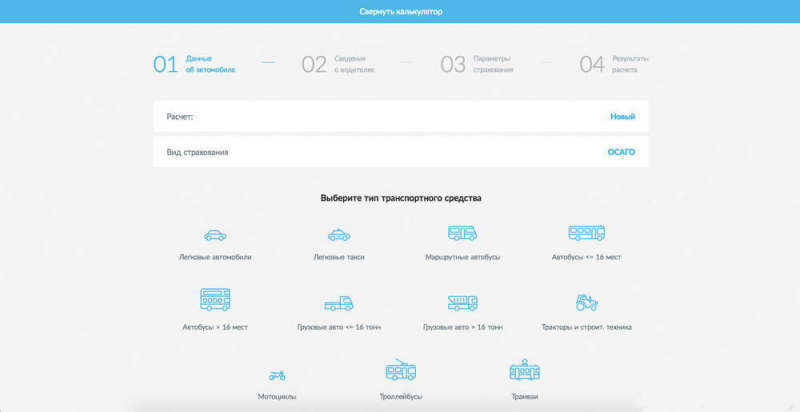Pick the route bus icon (Маршрутные автобусы)
The height and width of the screenshot is (412, 800).
tap(462, 233)
